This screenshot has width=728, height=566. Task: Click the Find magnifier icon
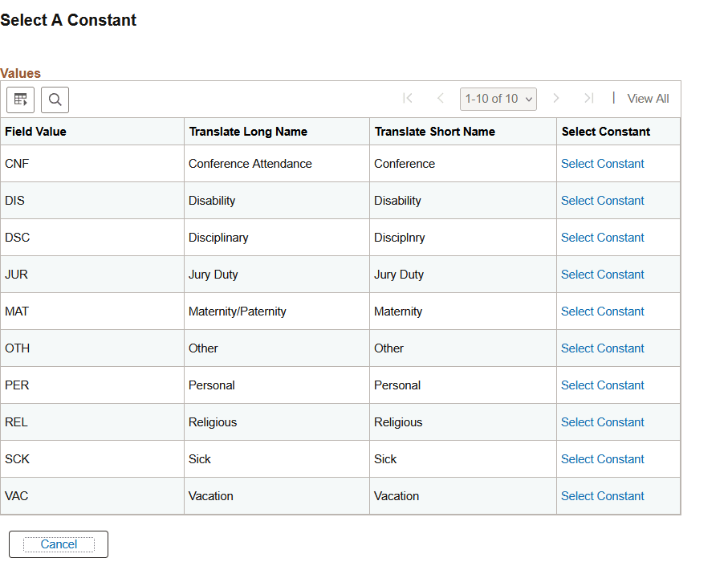pos(55,100)
